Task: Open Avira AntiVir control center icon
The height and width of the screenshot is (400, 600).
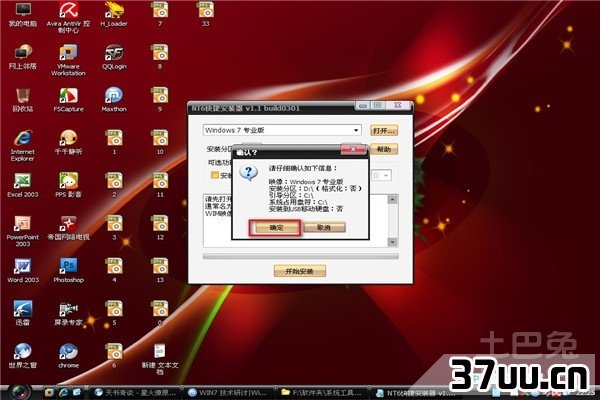Action: 68,17
